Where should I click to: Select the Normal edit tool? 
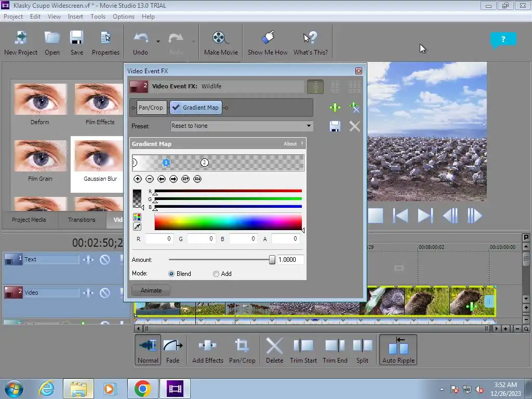[x=148, y=350]
